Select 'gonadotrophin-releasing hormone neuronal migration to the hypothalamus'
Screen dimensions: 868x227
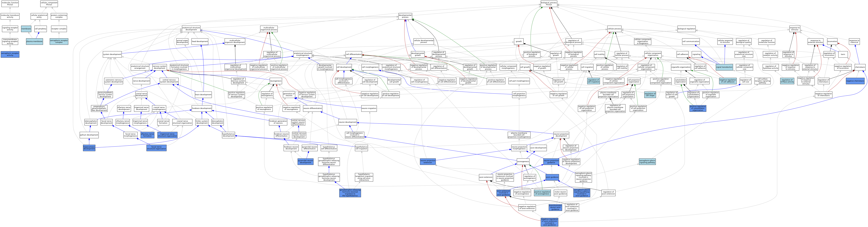[350, 193]
